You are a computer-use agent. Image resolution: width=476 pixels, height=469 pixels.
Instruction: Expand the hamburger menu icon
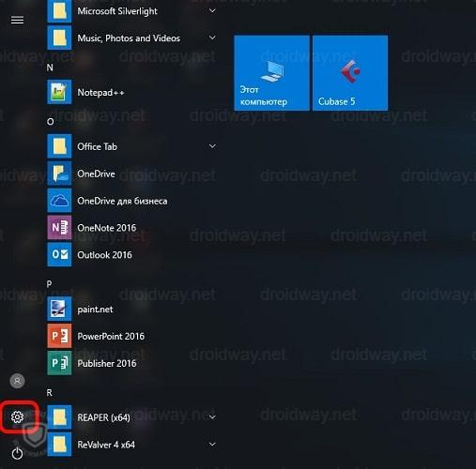(x=17, y=21)
